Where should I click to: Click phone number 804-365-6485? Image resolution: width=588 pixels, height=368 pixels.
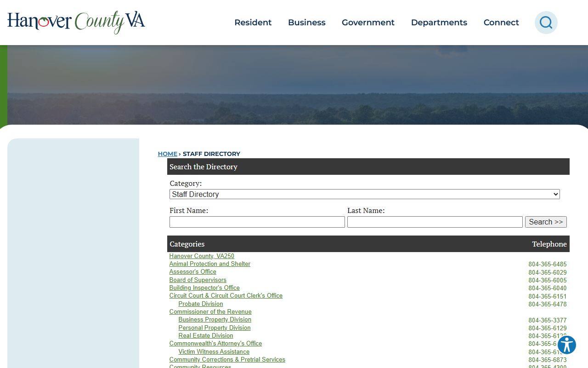click(x=548, y=264)
